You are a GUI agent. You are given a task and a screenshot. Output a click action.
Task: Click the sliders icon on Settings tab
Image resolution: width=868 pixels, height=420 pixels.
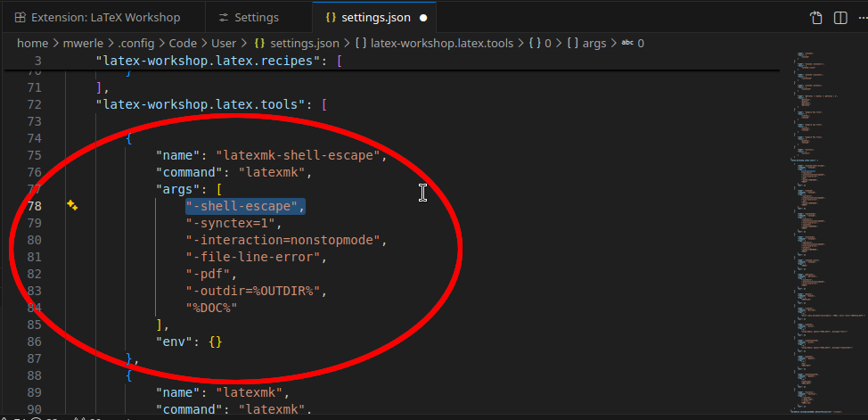point(224,18)
